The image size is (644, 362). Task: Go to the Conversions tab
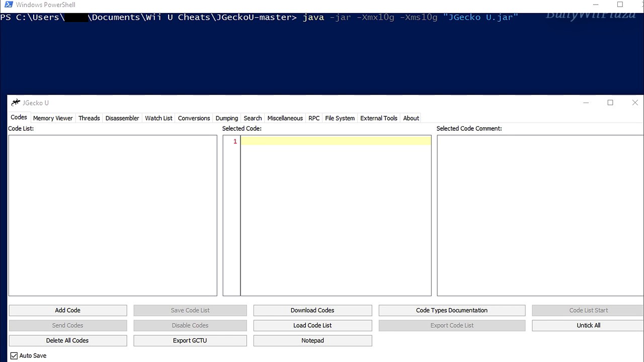[x=194, y=118]
